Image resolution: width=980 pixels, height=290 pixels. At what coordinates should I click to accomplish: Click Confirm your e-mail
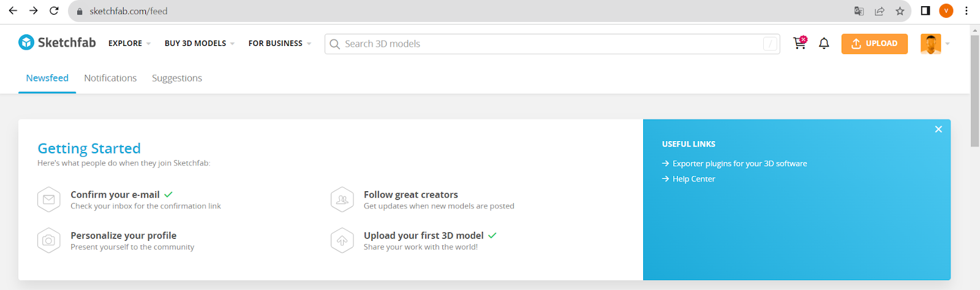(x=115, y=194)
